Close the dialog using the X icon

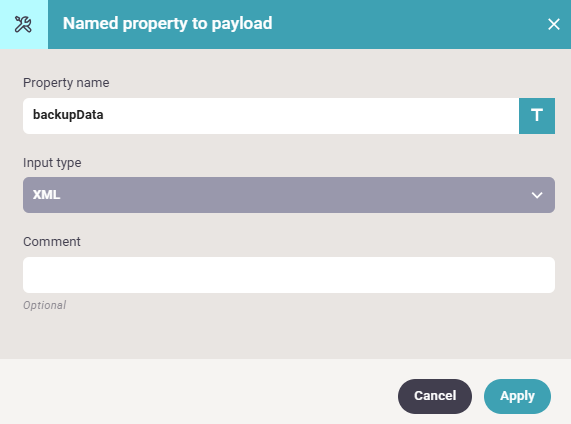point(554,24)
